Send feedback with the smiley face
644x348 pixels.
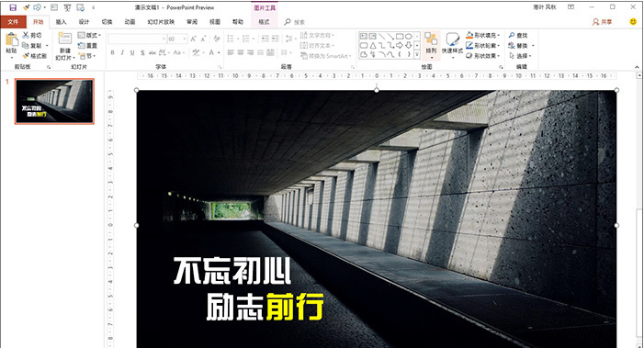633,21
